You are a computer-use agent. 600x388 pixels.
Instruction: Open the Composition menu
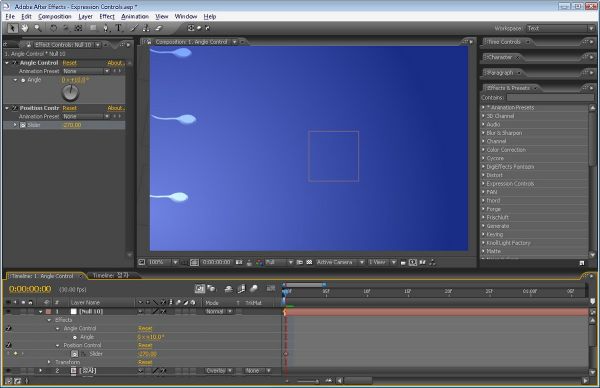click(x=55, y=16)
